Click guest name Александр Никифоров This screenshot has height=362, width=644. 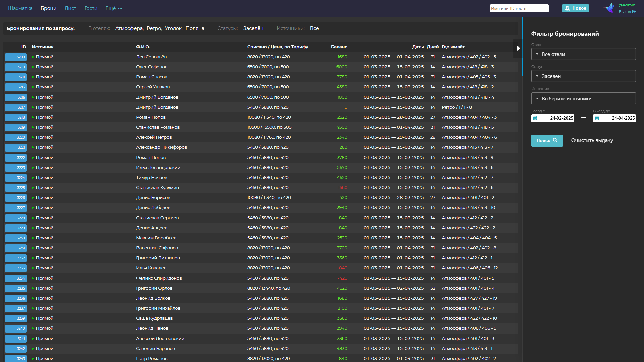click(162, 147)
